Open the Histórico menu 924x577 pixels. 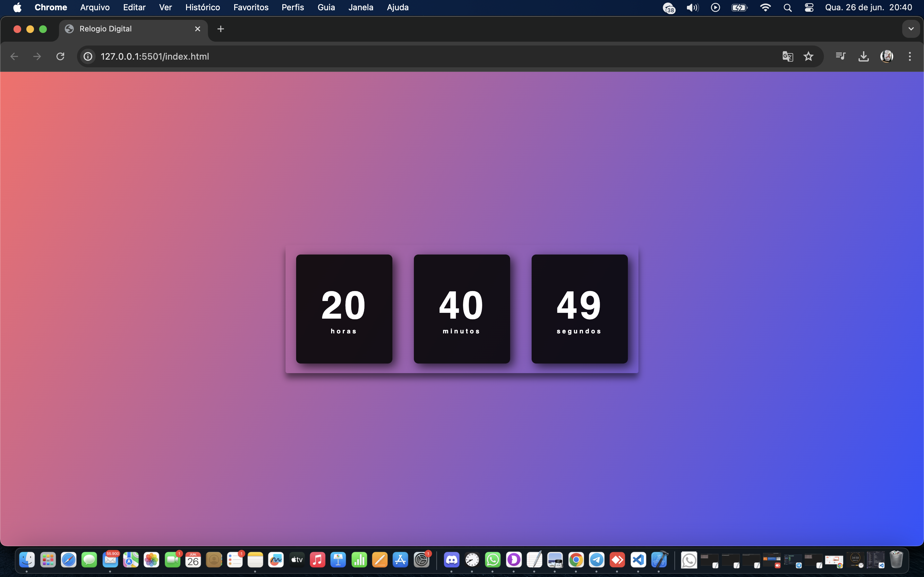[x=202, y=7]
